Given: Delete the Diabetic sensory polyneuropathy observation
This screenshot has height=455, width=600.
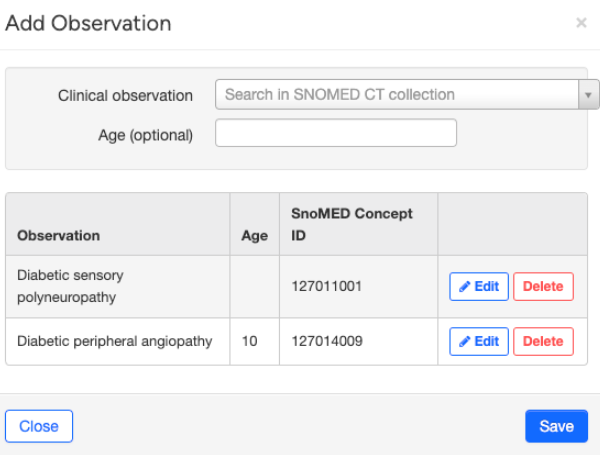Looking at the screenshot, I should point(543,286).
